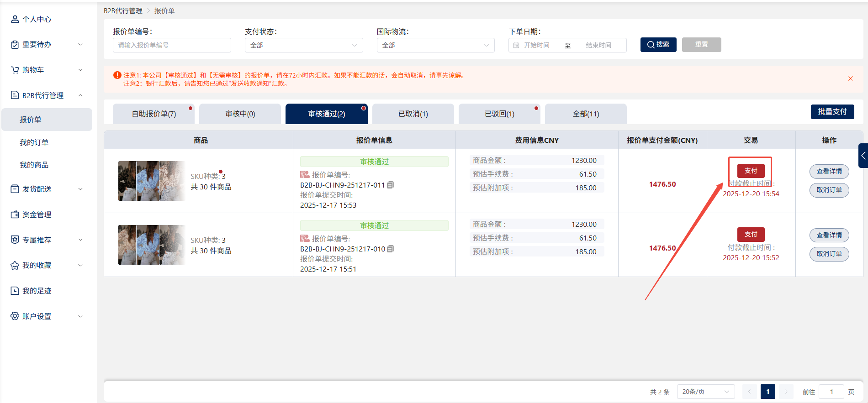This screenshot has height=403, width=868.
Task: Select the 审核通过(2) tab
Action: point(327,114)
